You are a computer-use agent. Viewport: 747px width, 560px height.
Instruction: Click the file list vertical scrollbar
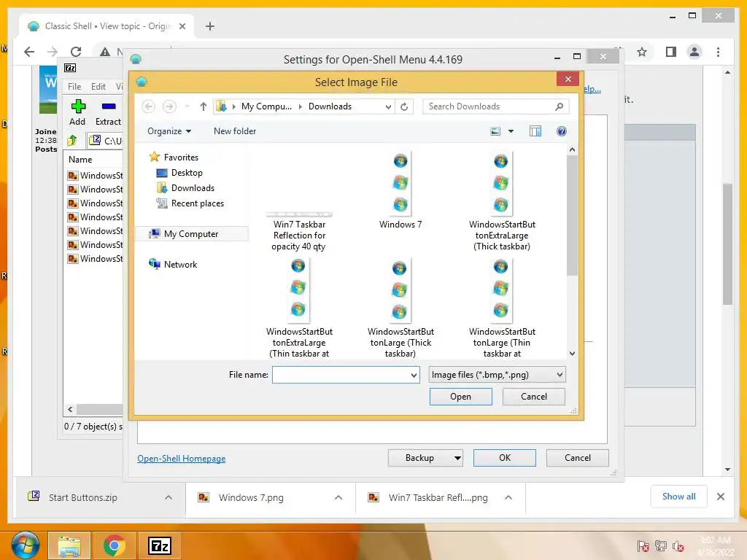tap(572, 214)
